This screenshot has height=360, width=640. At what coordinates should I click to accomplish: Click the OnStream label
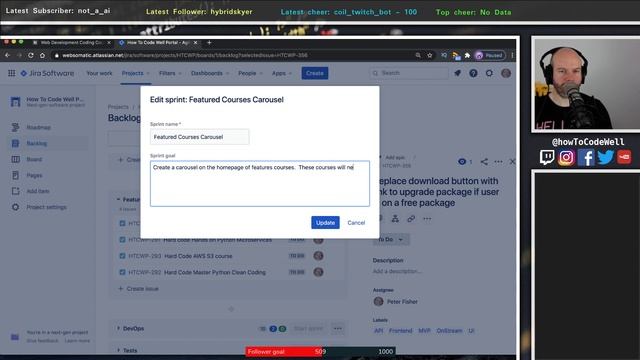coord(449,331)
